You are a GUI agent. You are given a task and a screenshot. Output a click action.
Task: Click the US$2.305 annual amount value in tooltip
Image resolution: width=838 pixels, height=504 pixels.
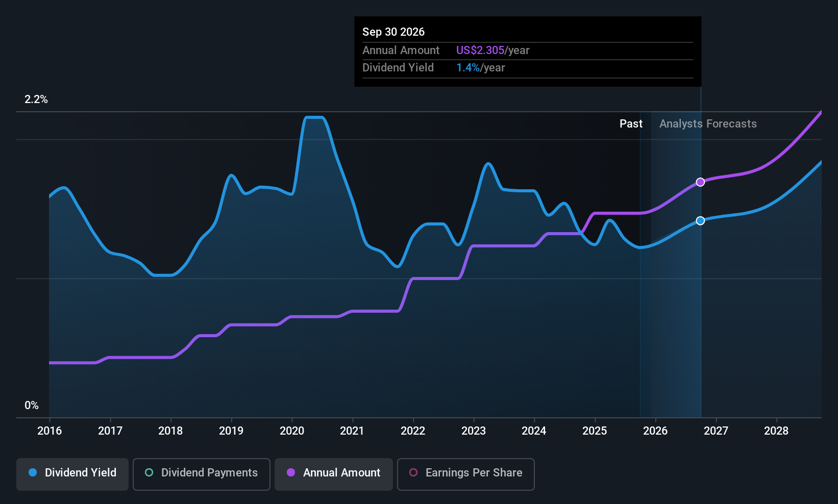480,51
